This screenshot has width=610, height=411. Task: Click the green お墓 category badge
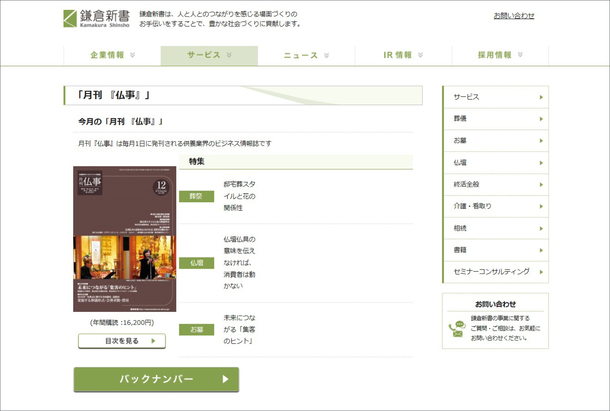(x=196, y=329)
